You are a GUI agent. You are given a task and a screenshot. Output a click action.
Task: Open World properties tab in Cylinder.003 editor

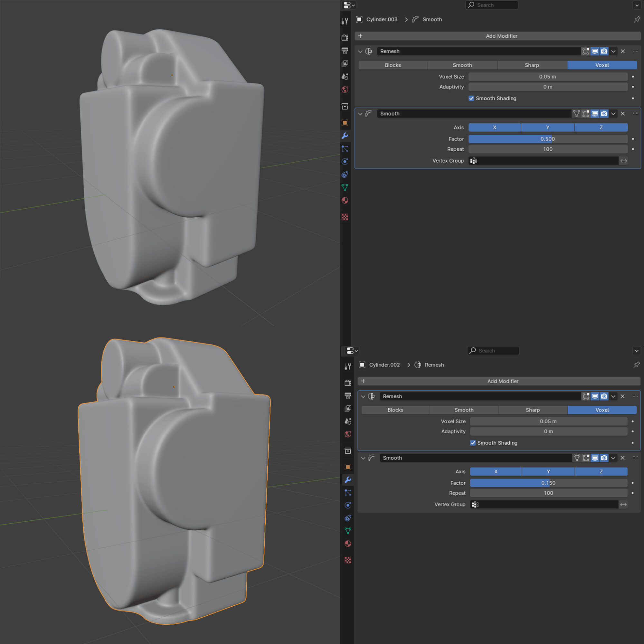[x=345, y=90]
